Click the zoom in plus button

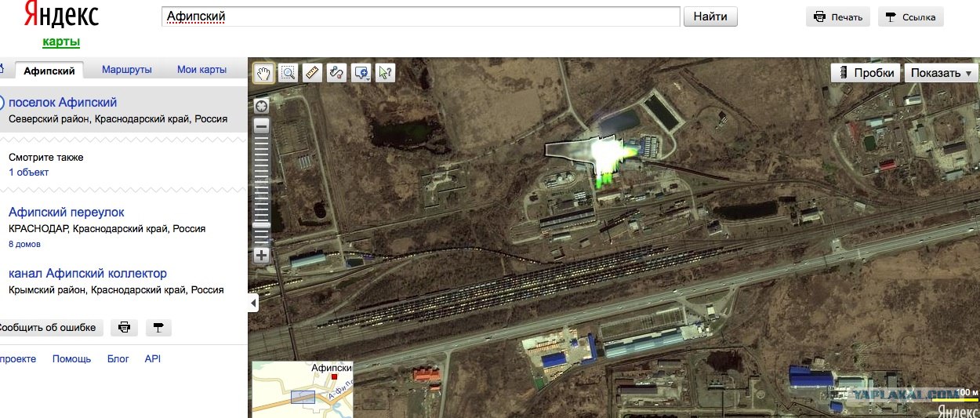click(x=262, y=255)
